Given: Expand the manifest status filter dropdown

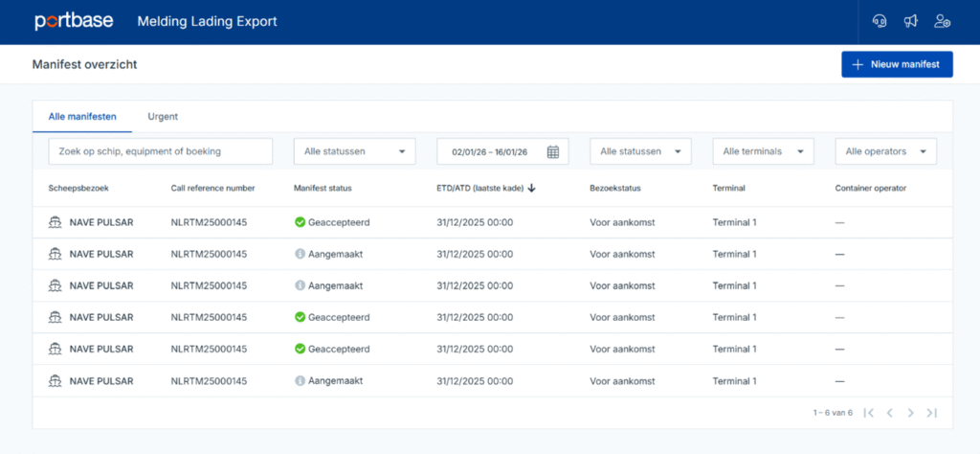Looking at the screenshot, I should pyautogui.click(x=354, y=151).
